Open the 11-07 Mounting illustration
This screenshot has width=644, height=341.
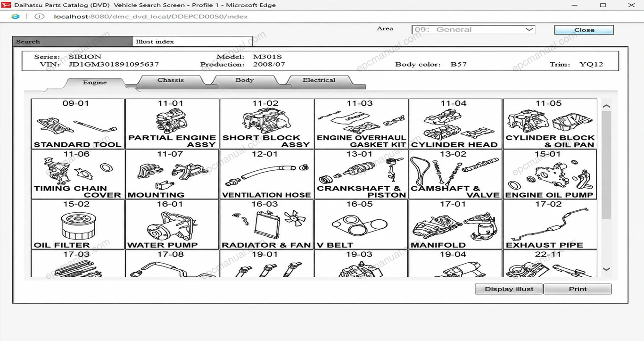(x=172, y=174)
